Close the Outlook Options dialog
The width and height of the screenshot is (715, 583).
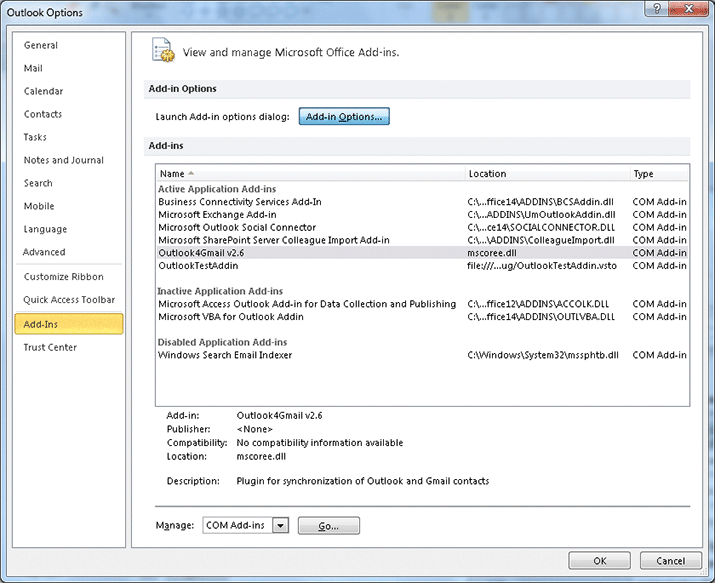(x=689, y=9)
